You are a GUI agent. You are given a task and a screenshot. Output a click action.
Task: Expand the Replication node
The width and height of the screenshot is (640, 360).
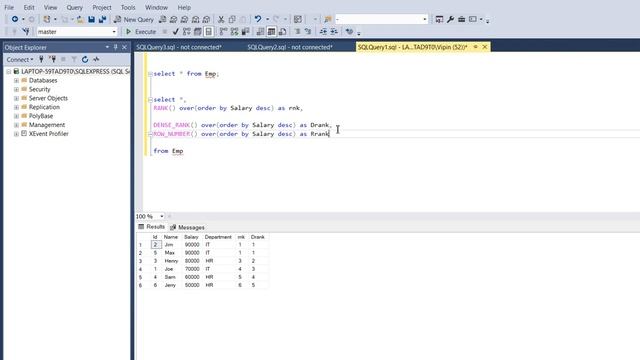point(16,107)
